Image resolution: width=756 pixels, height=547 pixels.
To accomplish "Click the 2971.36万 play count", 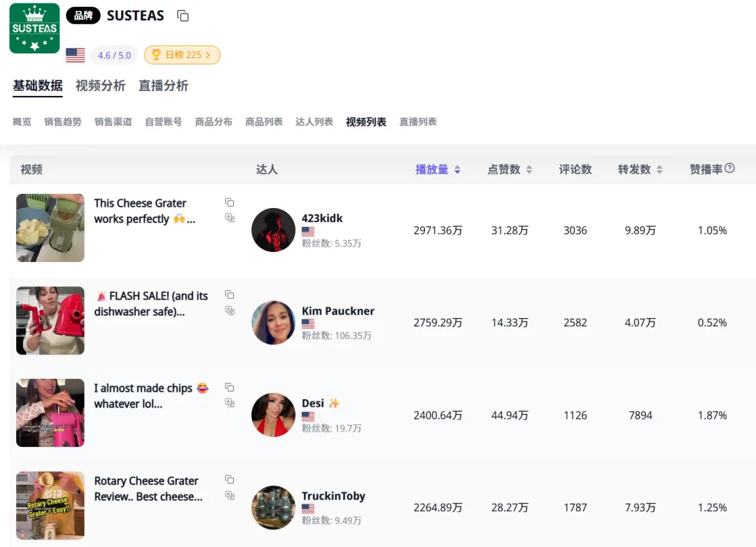I will [x=437, y=230].
